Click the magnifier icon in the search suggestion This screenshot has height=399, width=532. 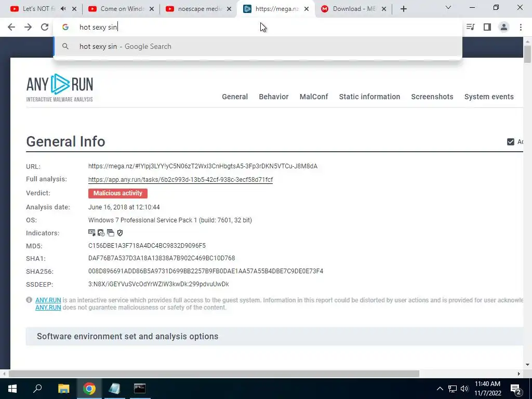coord(65,46)
